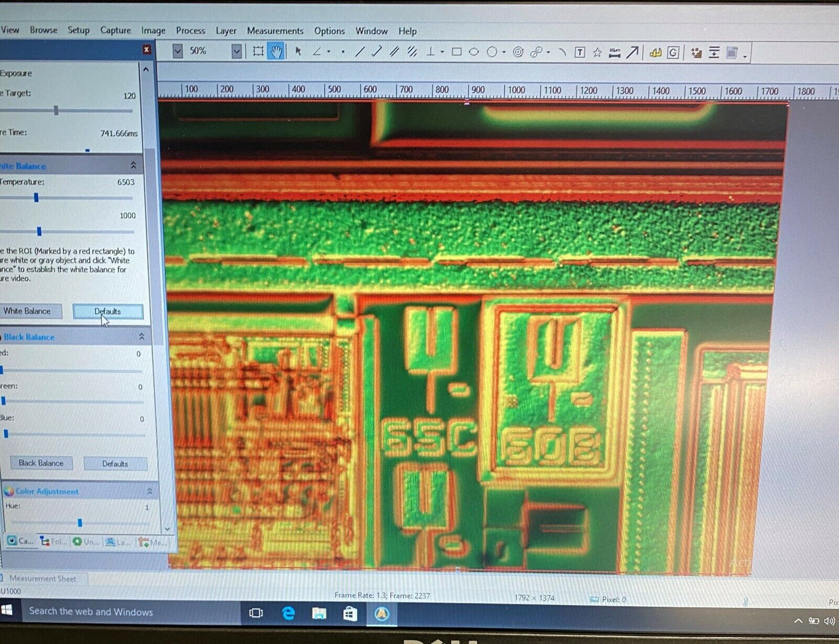The image size is (839, 644).
Task: Select the concentric circles tool
Action: tap(518, 52)
